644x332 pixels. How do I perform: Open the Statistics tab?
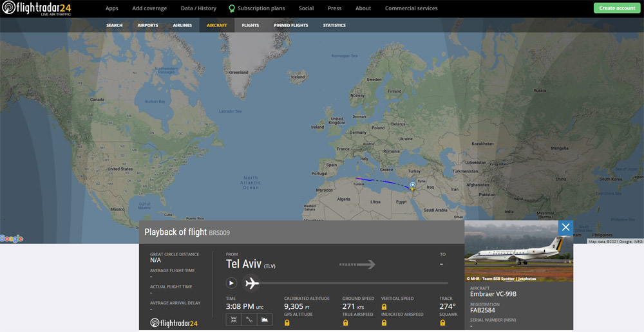click(x=334, y=25)
